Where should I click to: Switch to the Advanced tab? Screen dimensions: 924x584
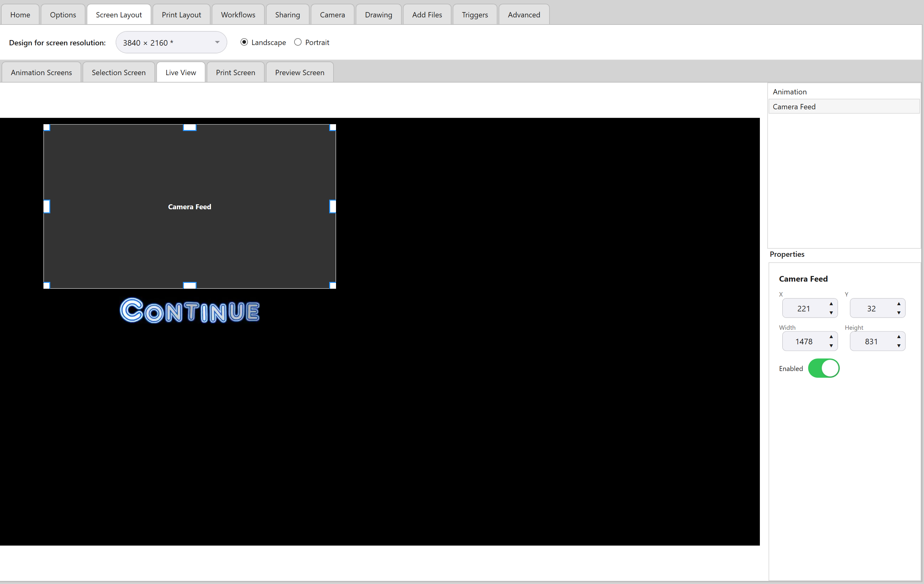524,15
